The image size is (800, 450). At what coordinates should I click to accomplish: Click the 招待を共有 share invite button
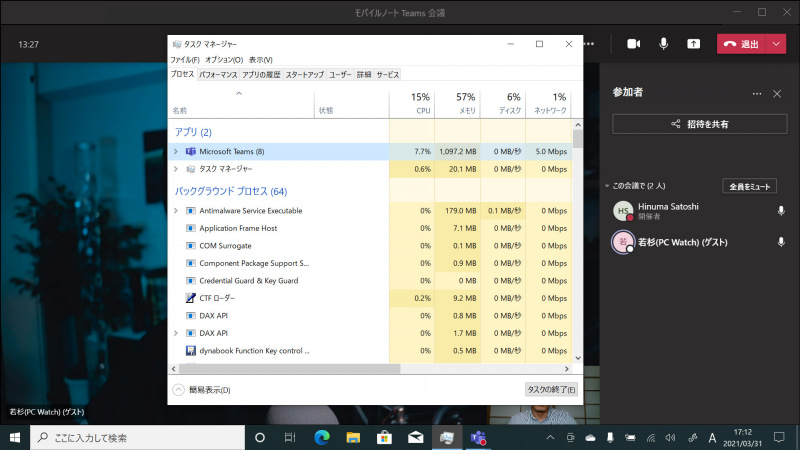699,124
